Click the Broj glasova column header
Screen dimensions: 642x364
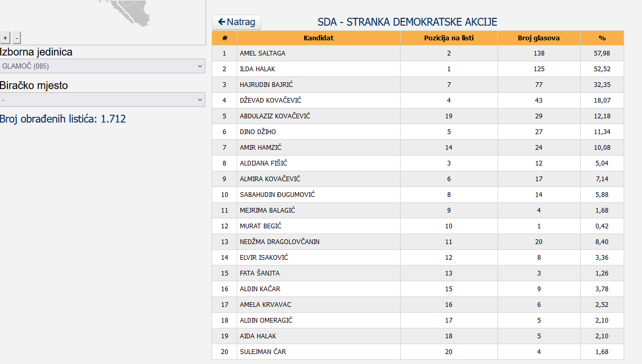point(539,38)
